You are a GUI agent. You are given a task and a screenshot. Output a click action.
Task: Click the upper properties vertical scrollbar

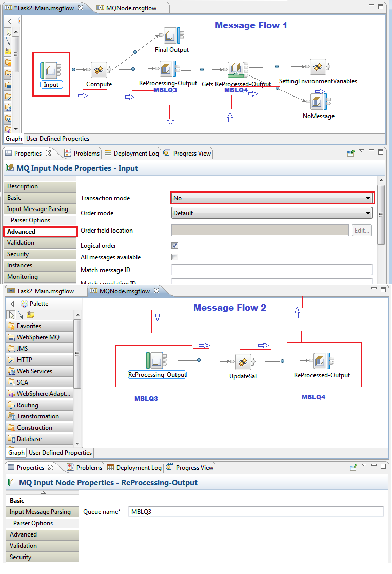381,215
